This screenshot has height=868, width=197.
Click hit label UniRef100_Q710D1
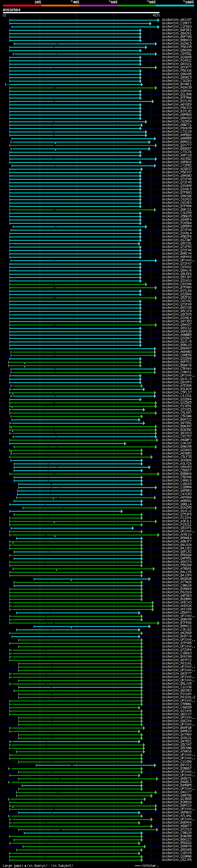tap(177, 410)
